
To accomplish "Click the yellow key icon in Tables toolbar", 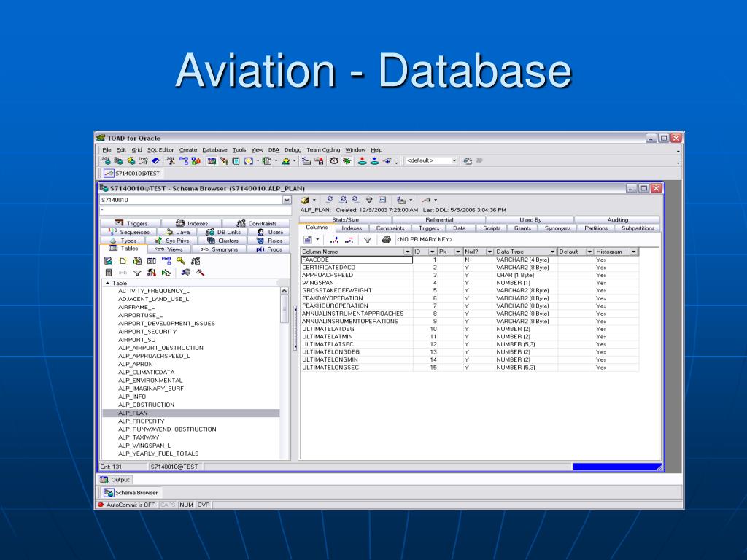I will pyautogui.click(x=181, y=261).
